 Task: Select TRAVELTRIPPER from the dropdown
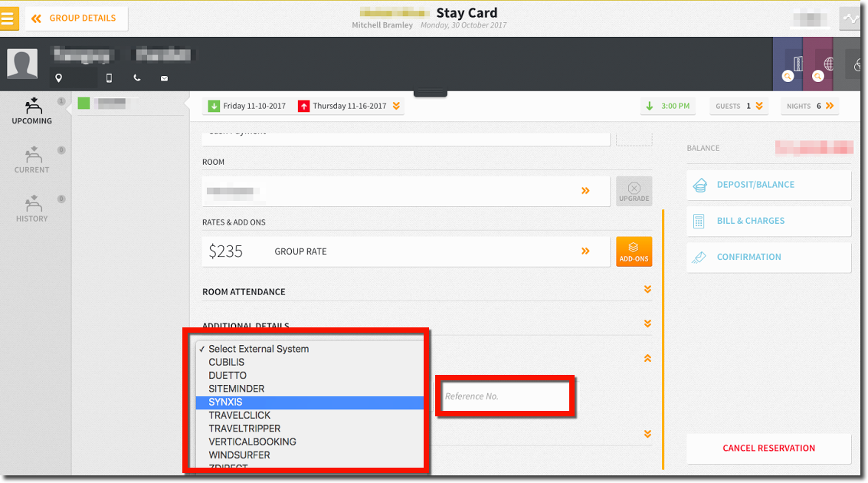click(x=310, y=429)
